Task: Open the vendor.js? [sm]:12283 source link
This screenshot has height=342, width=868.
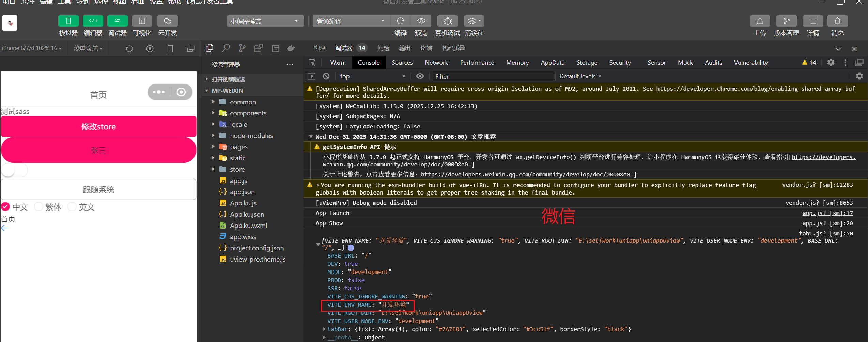Action: point(817,185)
